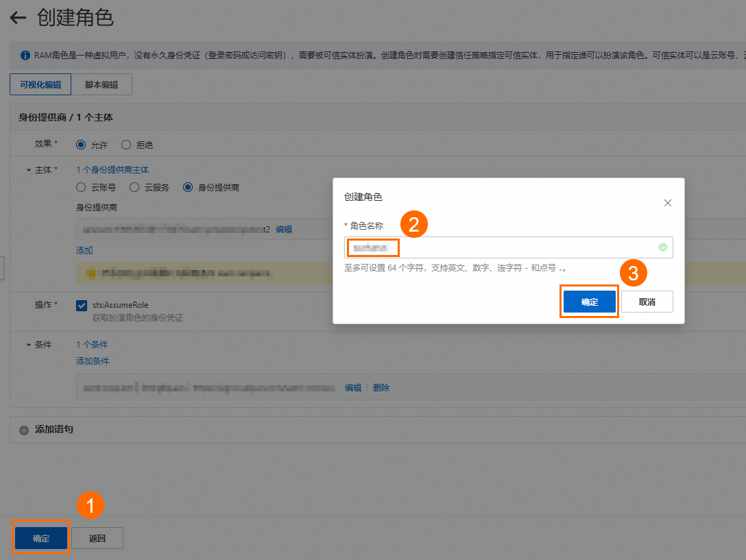Click the 添加 link under the identity provider
The image size is (746, 560).
(84, 250)
